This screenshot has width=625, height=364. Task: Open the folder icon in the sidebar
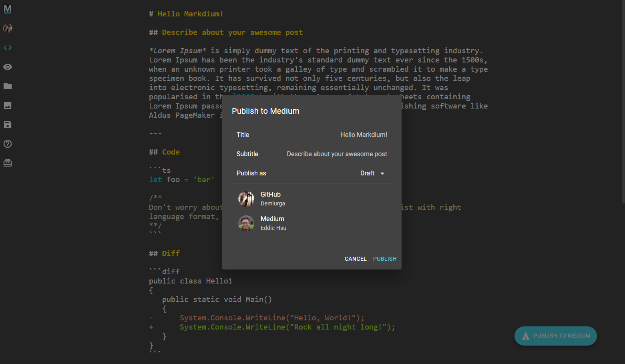click(8, 86)
